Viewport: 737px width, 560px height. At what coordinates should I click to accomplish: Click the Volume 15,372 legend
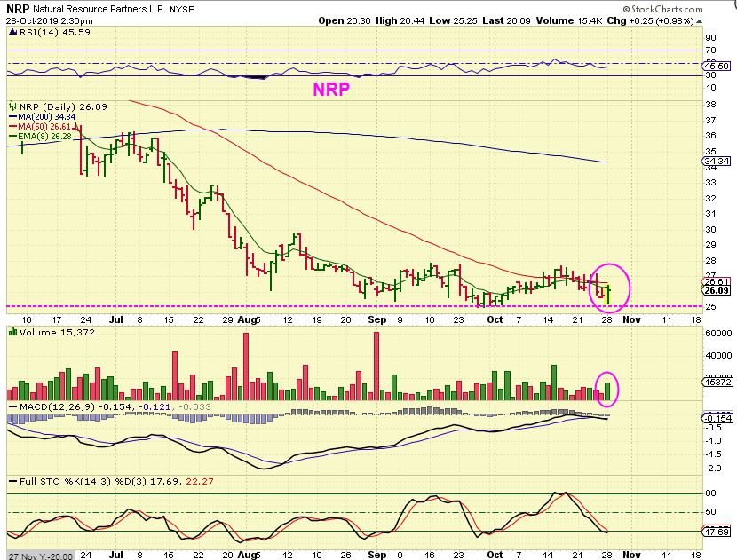pyautogui.click(x=57, y=332)
